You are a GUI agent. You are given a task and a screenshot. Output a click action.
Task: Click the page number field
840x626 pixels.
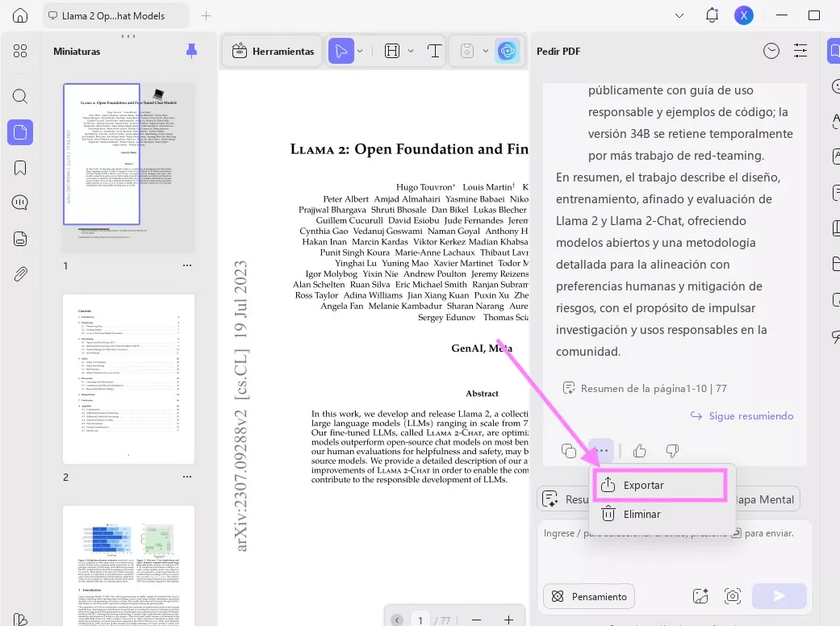pos(420,620)
